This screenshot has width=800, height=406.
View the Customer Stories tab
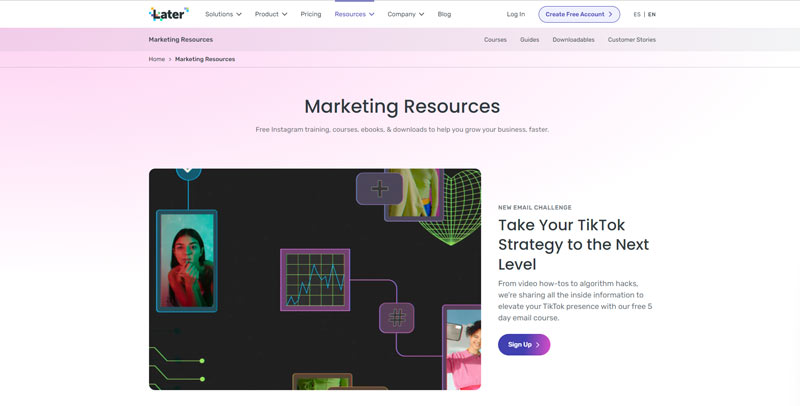pyautogui.click(x=631, y=40)
